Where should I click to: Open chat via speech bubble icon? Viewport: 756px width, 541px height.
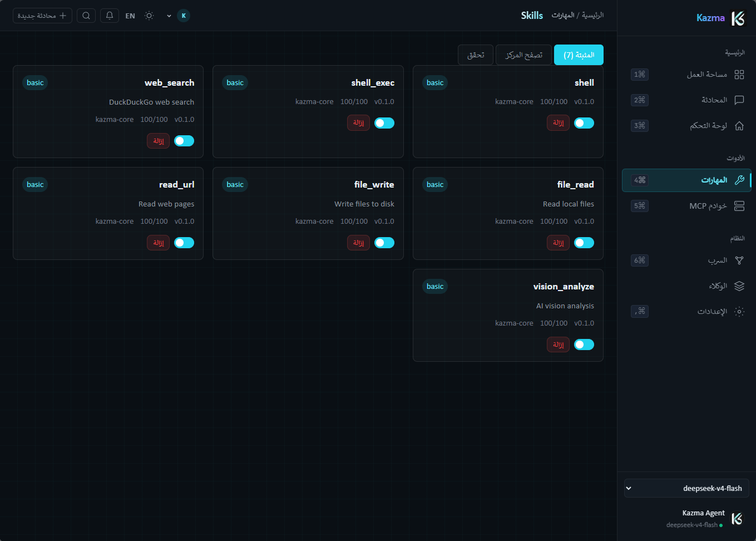pos(739,100)
